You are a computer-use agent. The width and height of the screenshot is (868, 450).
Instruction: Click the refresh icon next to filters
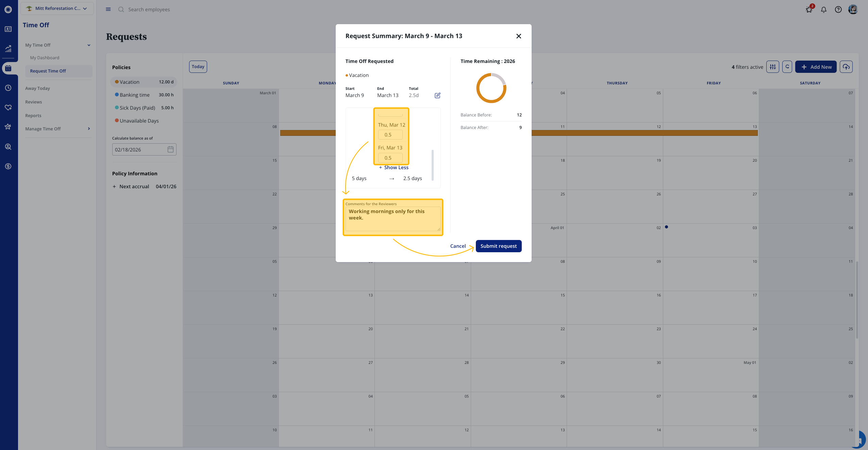[787, 67]
